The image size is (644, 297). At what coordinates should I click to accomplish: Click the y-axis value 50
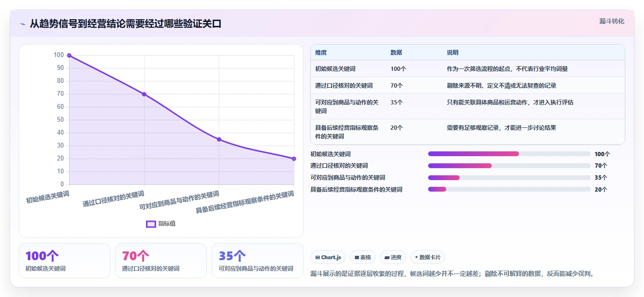tap(60, 120)
